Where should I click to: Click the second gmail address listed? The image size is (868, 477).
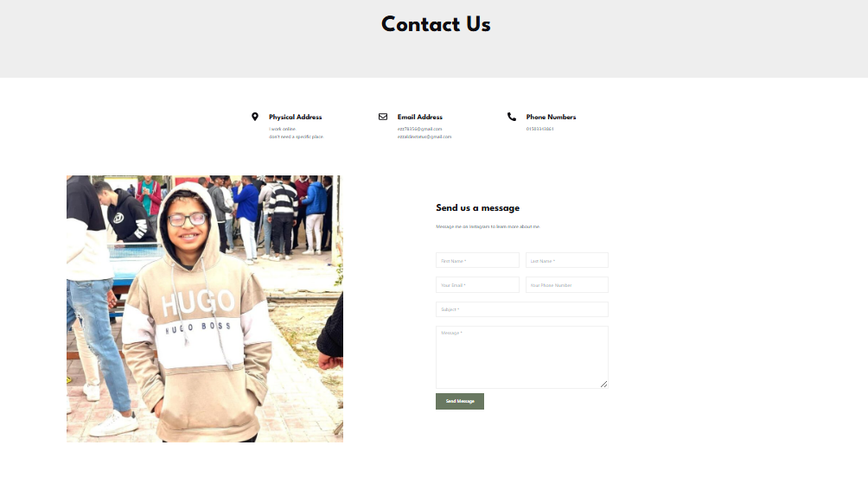tap(424, 137)
